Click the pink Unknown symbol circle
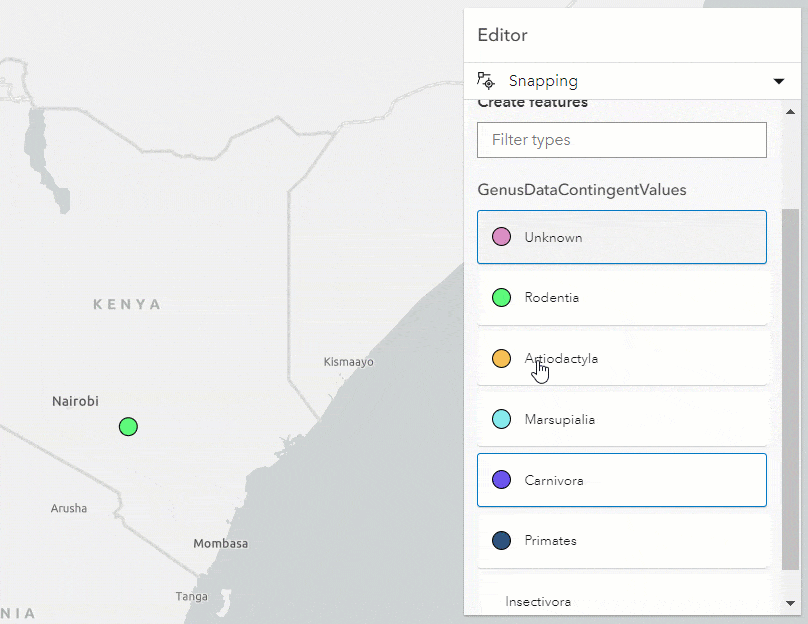 (501, 237)
